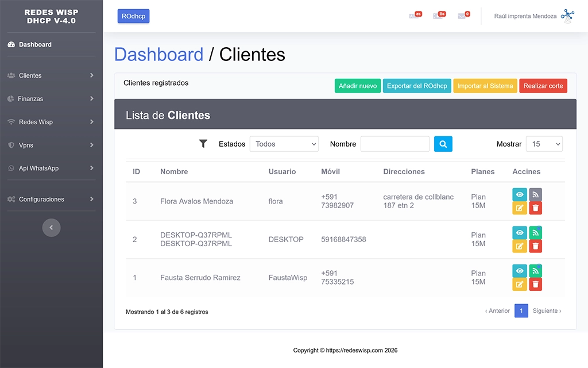View details of Flora Avalos Mendoza
Viewport: 588px width, 368px height.
click(519, 194)
